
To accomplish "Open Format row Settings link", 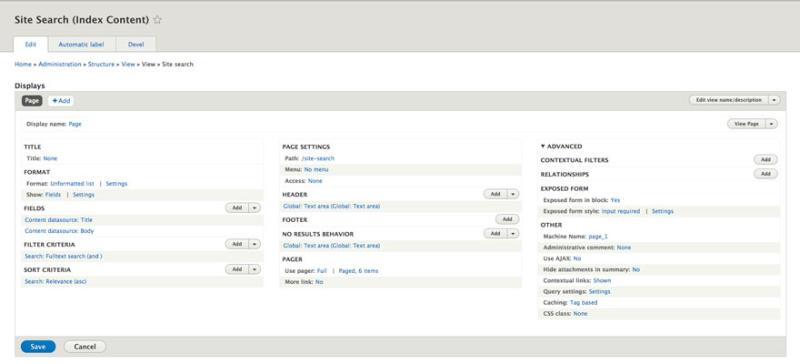I will click(x=116, y=184).
